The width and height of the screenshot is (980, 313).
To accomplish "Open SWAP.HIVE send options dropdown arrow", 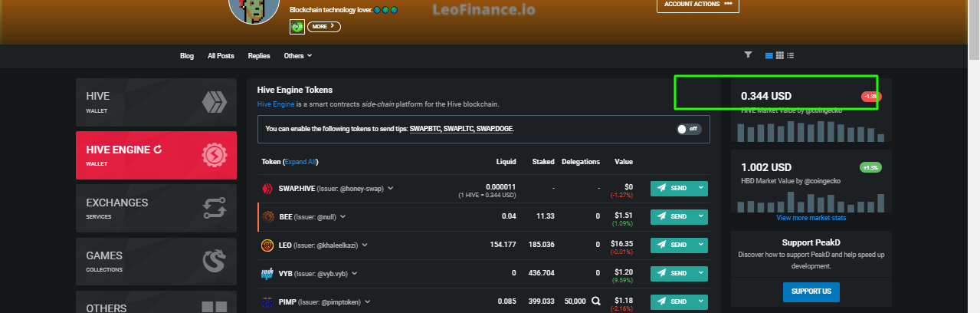I will pos(700,188).
